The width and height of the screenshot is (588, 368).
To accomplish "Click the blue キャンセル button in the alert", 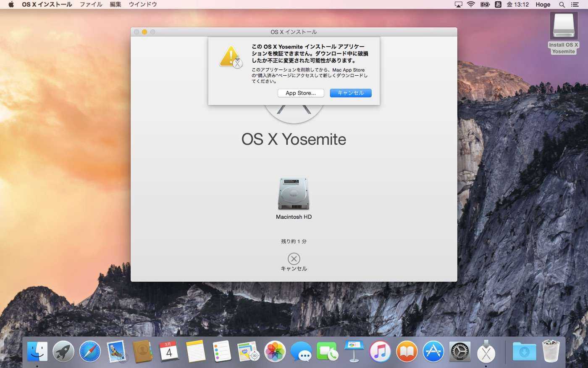I will coord(351,93).
